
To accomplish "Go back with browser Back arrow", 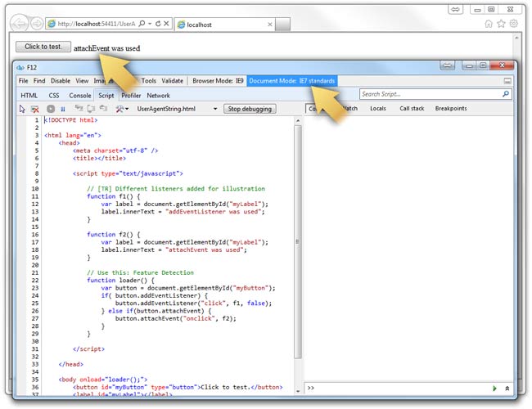I will [x=20, y=24].
